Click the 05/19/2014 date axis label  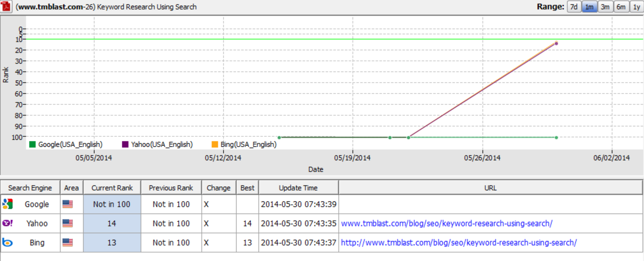click(353, 158)
